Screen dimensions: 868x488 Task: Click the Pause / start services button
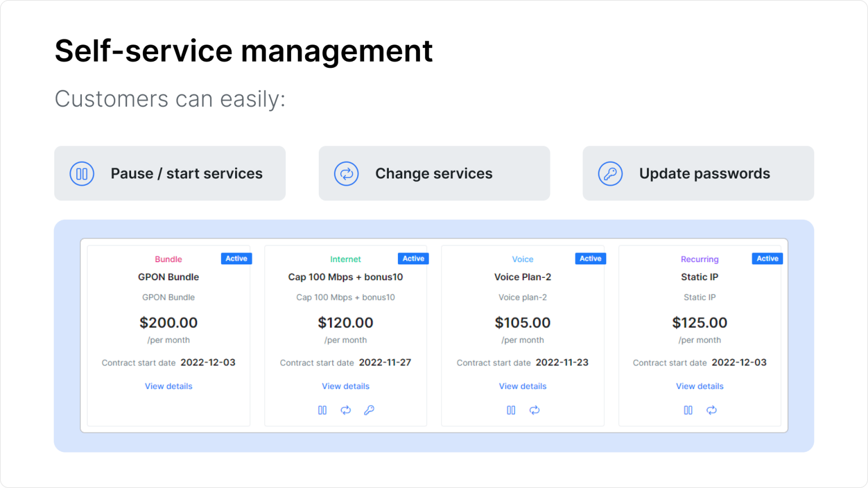point(170,173)
